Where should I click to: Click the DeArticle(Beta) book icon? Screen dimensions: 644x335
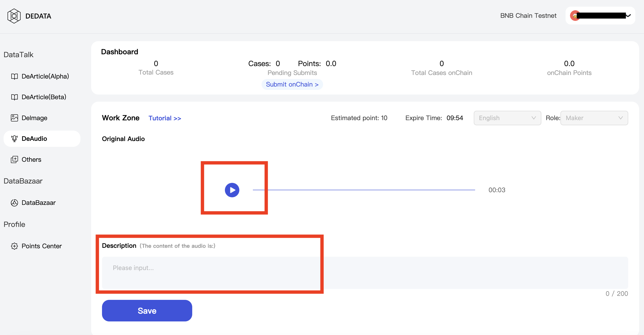[x=14, y=97]
